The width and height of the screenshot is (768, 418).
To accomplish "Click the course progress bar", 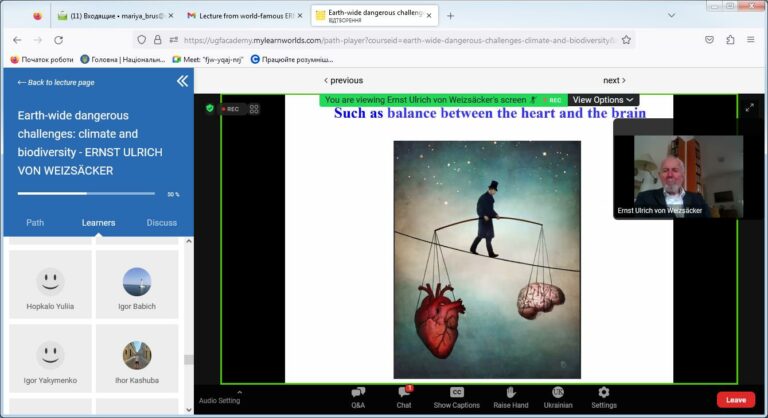I will [86, 194].
